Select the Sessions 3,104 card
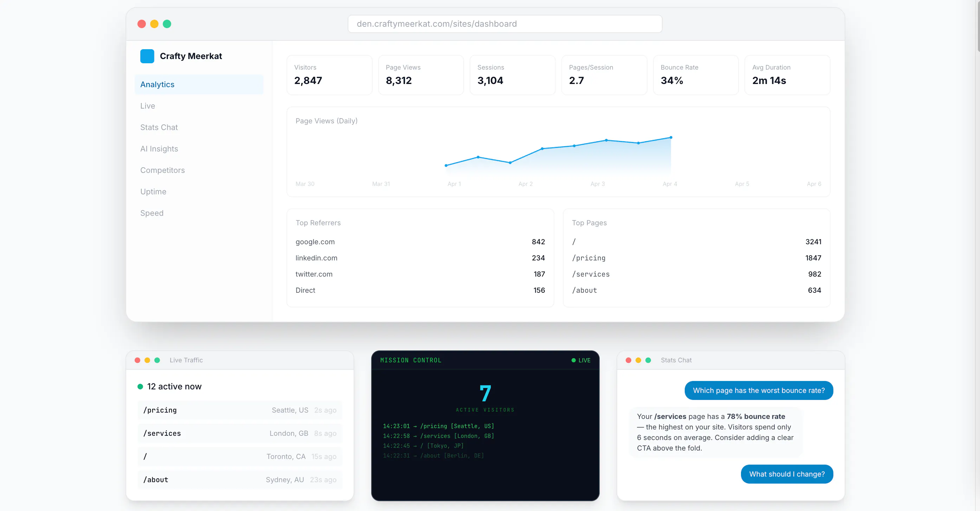 pos(512,75)
